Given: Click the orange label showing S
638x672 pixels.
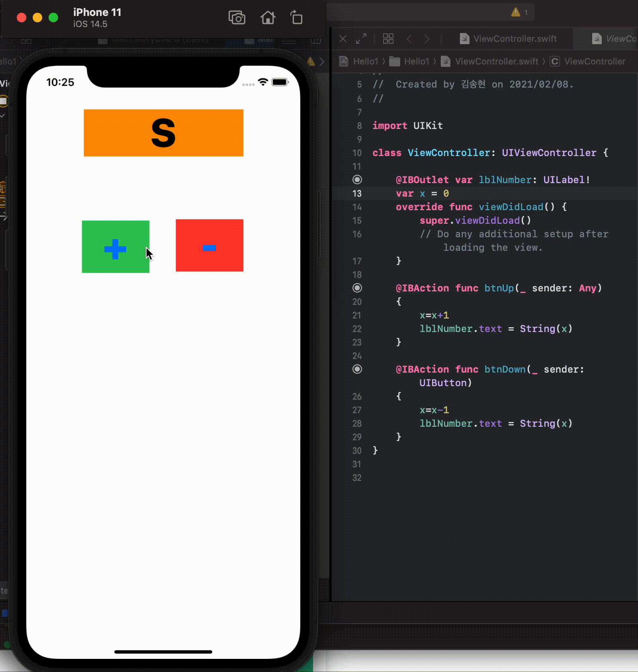Looking at the screenshot, I should click(x=163, y=133).
